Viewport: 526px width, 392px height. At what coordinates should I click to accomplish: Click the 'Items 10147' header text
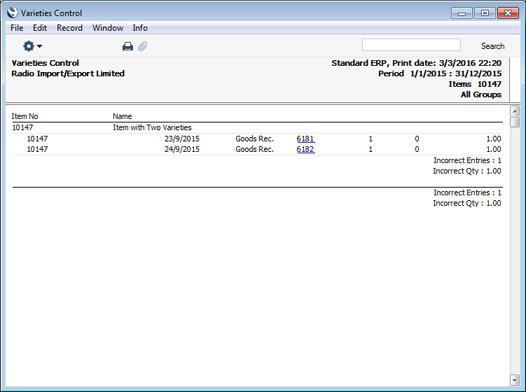pos(475,84)
